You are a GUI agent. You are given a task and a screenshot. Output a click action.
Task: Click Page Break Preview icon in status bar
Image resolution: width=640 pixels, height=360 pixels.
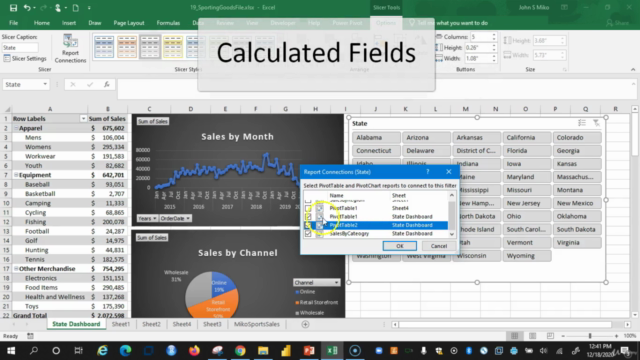550,336
